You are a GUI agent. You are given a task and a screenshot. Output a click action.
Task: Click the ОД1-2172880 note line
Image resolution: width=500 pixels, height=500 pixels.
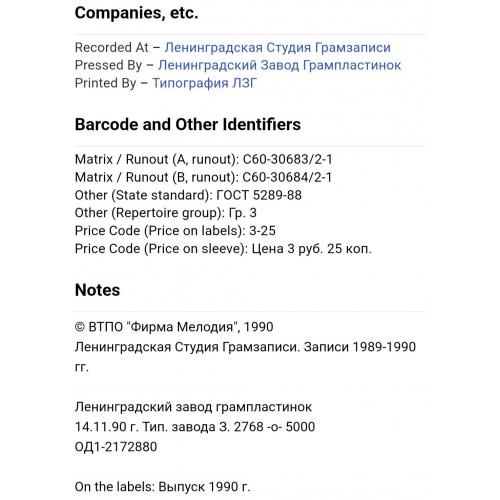pyautogui.click(x=116, y=447)
